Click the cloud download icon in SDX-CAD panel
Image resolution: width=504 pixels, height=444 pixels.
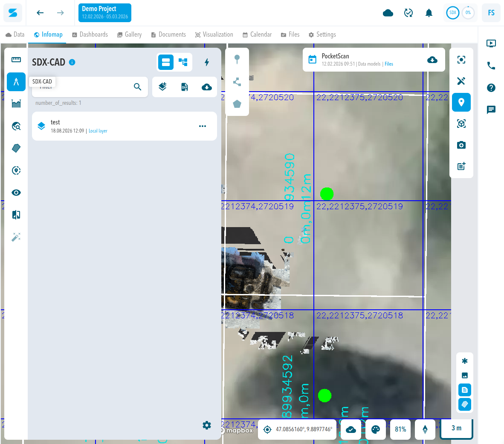tap(207, 87)
